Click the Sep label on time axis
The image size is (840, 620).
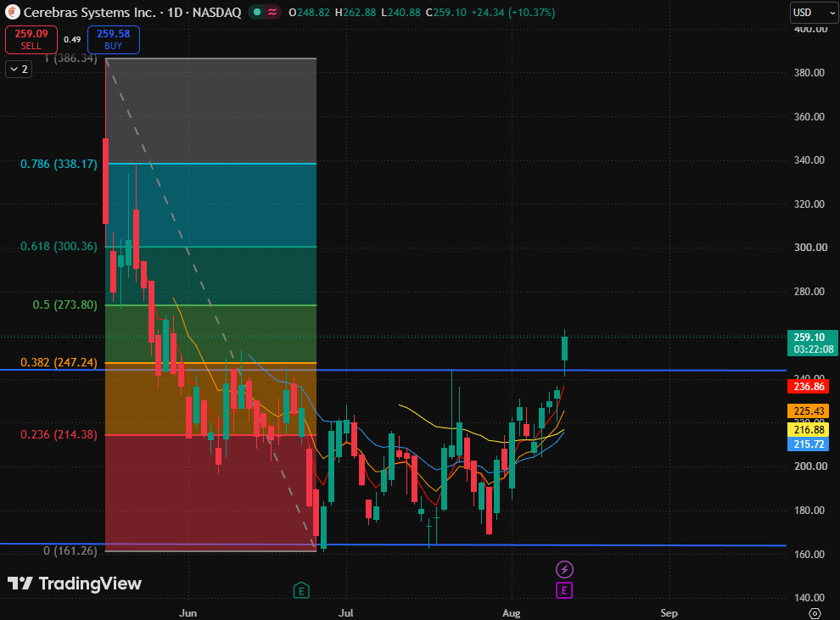point(669,613)
